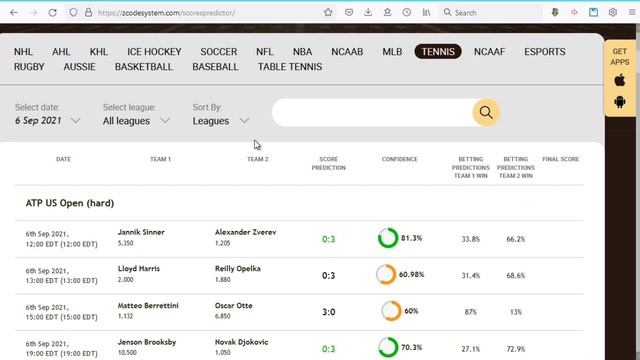Open the browser hamburger menu
640x360 pixels.
pyautogui.click(x=632, y=12)
